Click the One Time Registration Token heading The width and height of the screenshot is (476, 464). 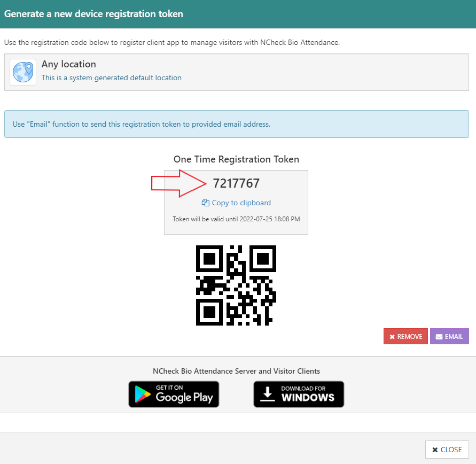tap(236, 159)
